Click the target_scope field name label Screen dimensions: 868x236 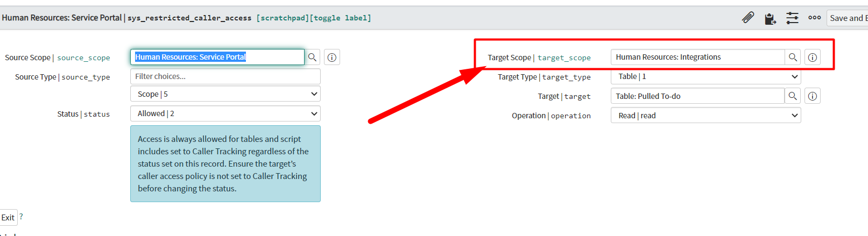pyautogui.click(x=564, y=58)
